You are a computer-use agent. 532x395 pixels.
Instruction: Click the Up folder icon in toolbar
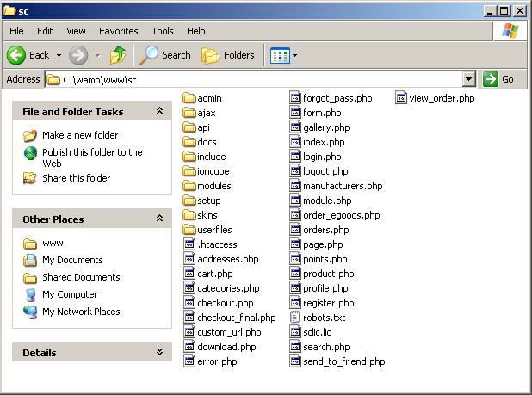pyautogui.click(x=118, y=55)
